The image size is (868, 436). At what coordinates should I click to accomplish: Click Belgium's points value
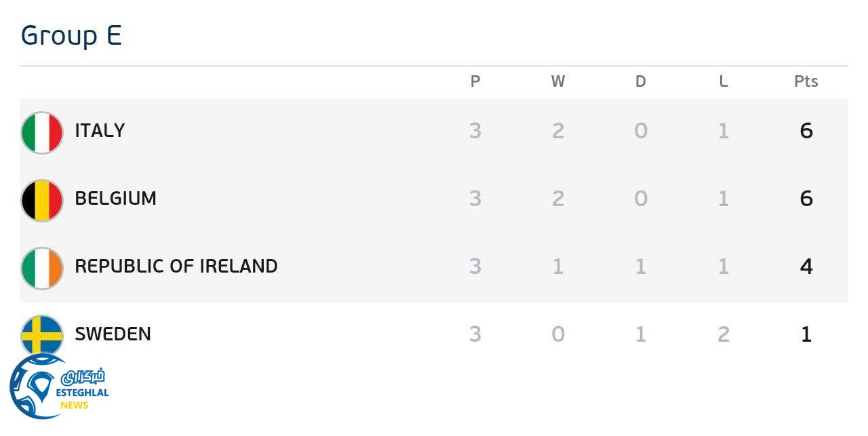(x=806, y=198)
